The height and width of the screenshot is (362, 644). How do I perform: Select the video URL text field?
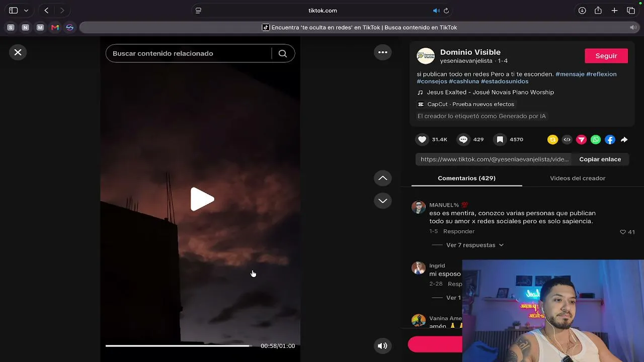[495, 159]
